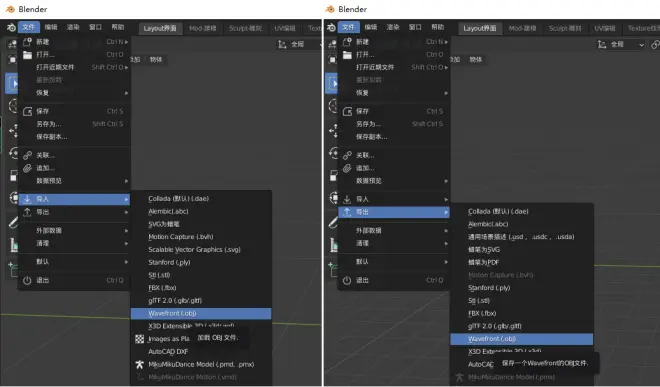
Task: Click Blender logo in left window title bar
Action: (10, 9)
